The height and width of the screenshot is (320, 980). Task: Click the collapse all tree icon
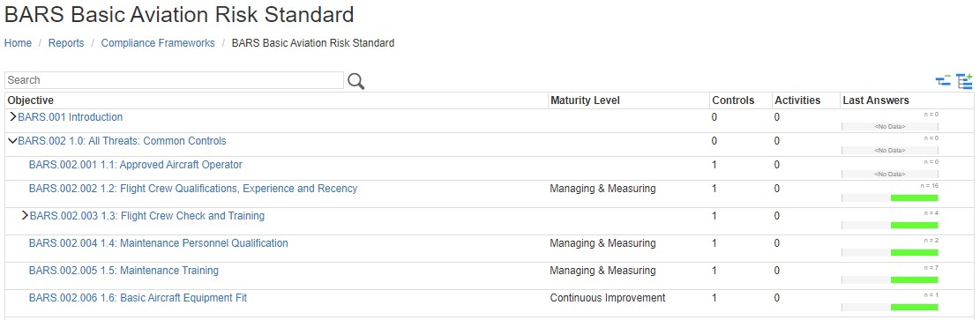(x=943, y=80)
